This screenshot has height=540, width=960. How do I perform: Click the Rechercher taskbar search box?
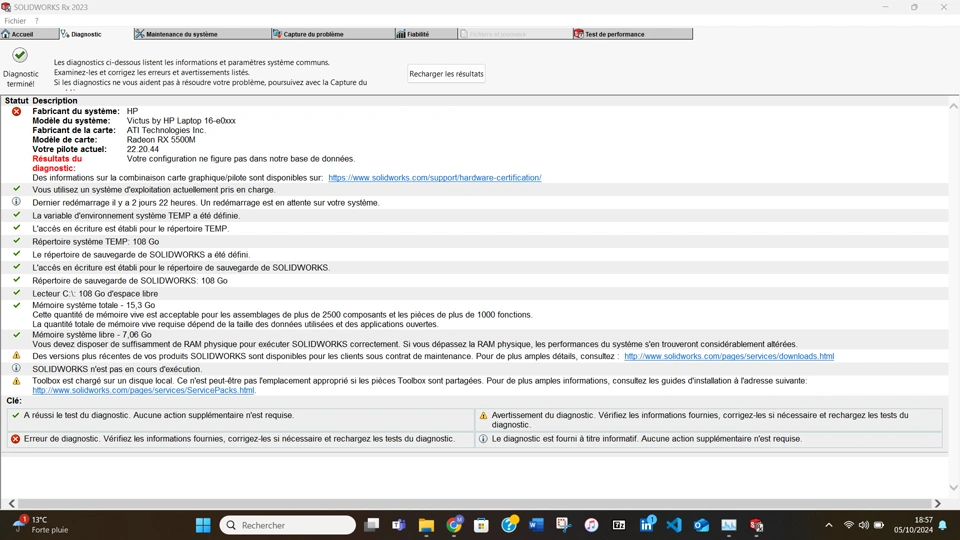coord(288,525)
